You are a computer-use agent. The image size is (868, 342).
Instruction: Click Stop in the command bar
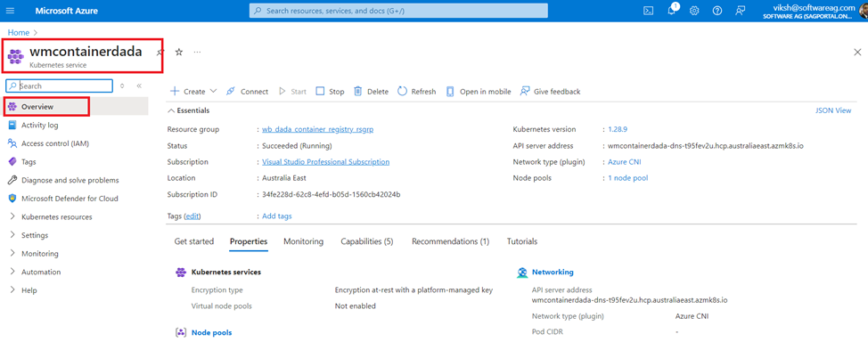[330, 92]
